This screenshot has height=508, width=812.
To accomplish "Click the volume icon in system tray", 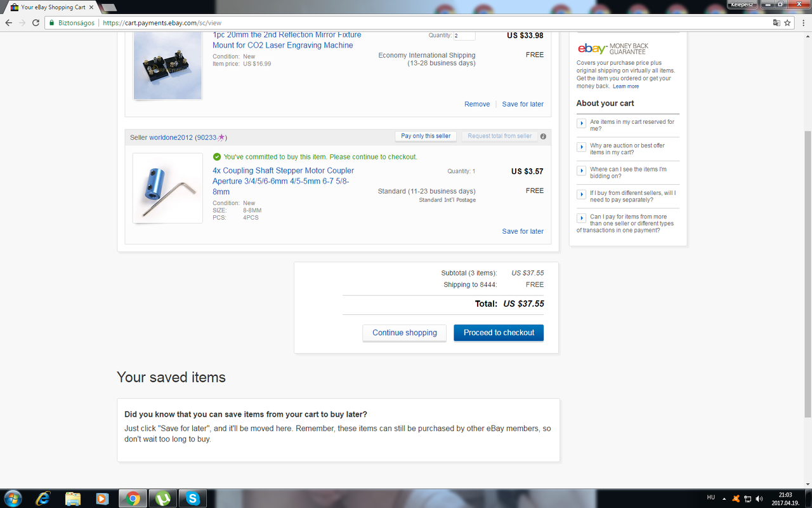I will (759, 499).
